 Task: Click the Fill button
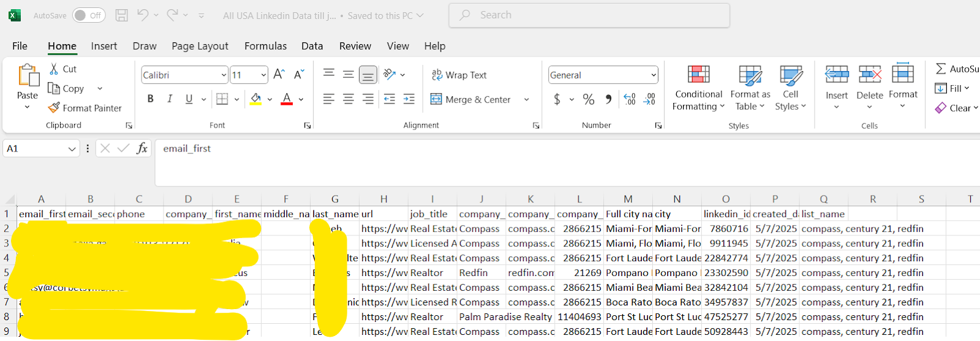tap(952, 88)
